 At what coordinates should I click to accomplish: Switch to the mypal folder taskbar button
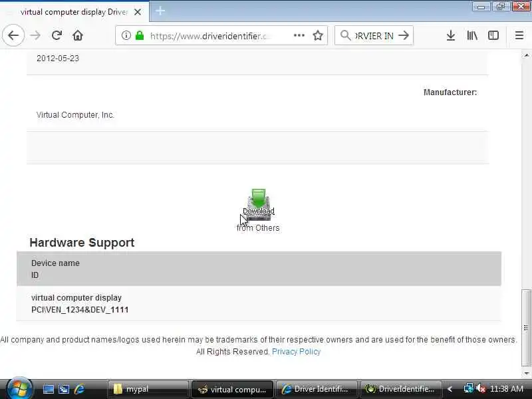point(148,389)
